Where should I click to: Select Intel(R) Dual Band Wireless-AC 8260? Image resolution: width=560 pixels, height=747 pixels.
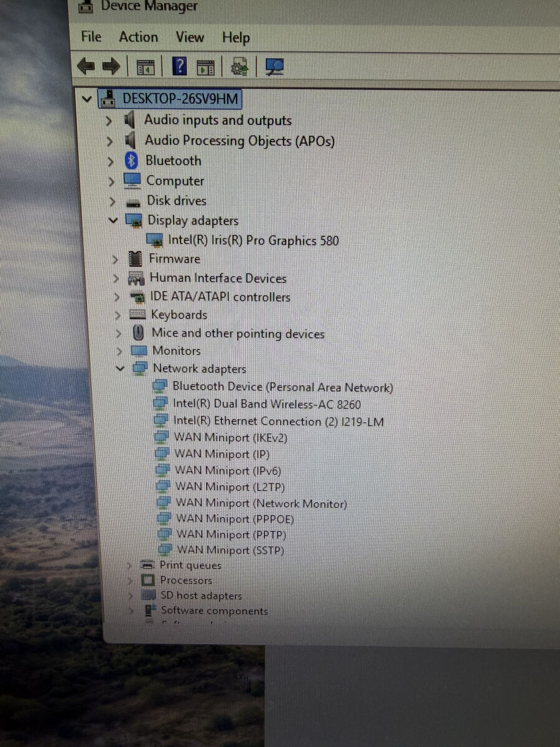[x=266, y=404]
